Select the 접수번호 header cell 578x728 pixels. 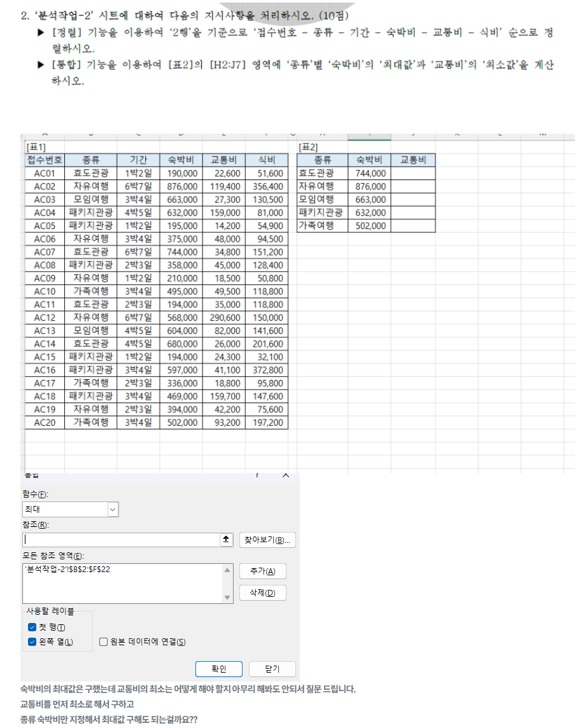click(45, 160)
